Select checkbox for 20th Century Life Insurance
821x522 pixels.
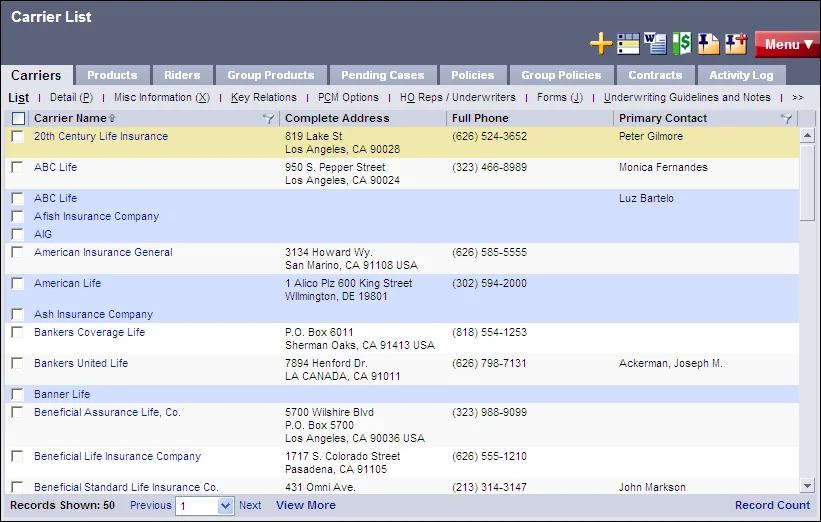point(17,137)
